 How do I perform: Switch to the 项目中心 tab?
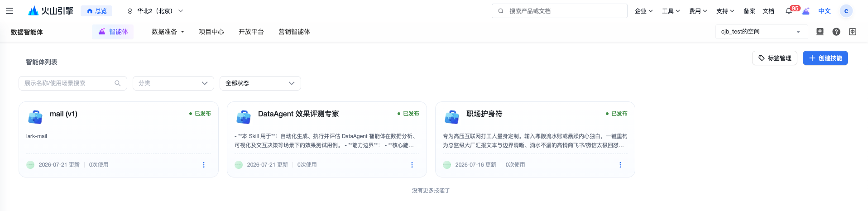211,32
